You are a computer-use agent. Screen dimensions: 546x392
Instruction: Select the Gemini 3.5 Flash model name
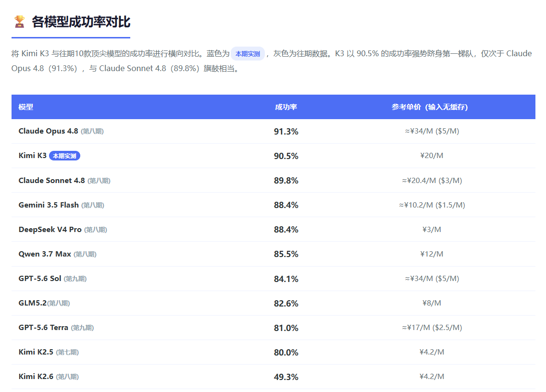pos(49,205)
